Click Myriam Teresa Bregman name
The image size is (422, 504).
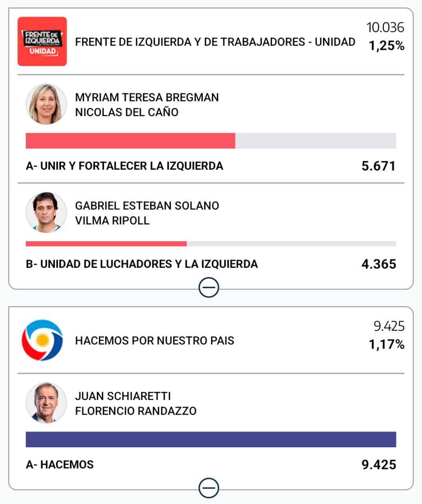coord(147,97)
